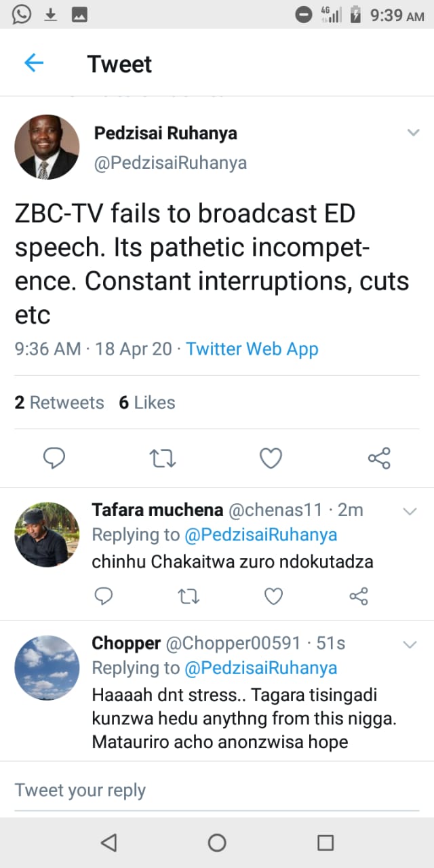Retweet the ZBC-TV tweet
This screenshot has height=868, width=434.
163,459
